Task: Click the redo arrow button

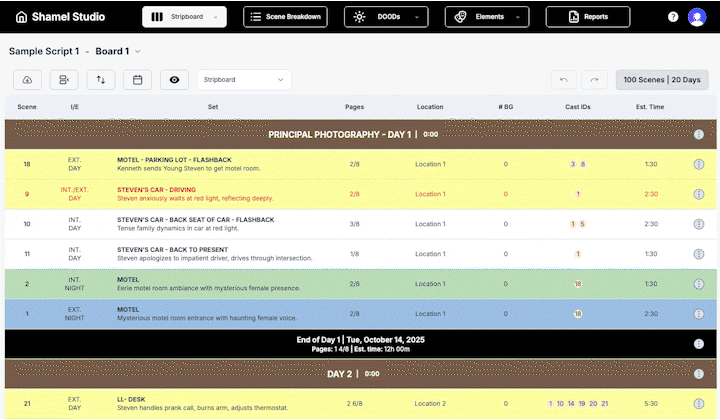Action: coord(594,80)
